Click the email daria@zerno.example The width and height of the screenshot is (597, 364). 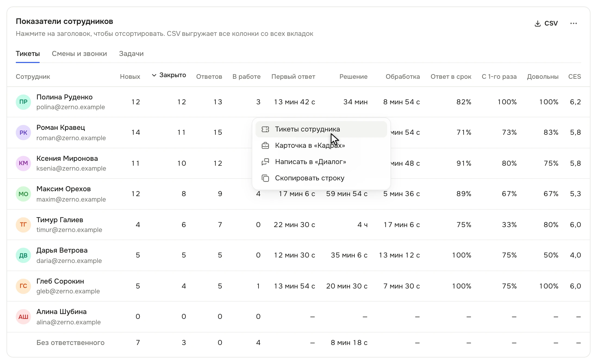tap(69, 261)
